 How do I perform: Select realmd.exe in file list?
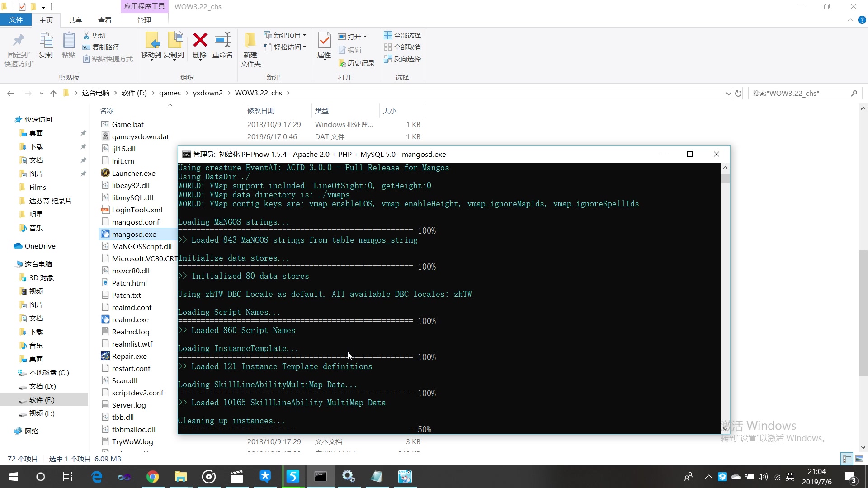[x=130, y=319]
